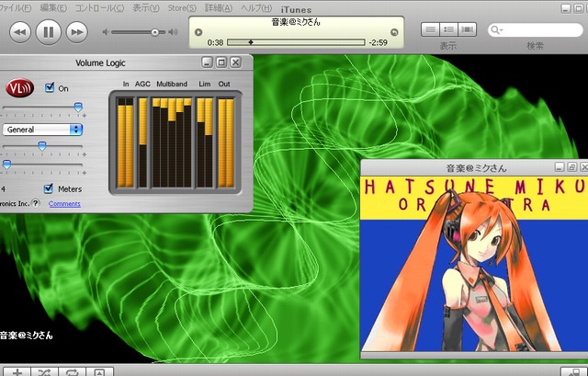Switch to list view

pos(430,29)
